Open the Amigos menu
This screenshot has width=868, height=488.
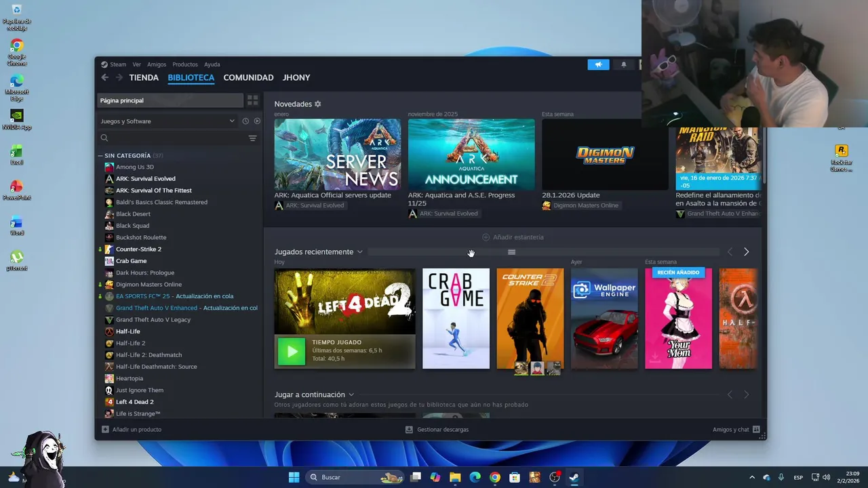pyautogui.click(x=157, y=64)
